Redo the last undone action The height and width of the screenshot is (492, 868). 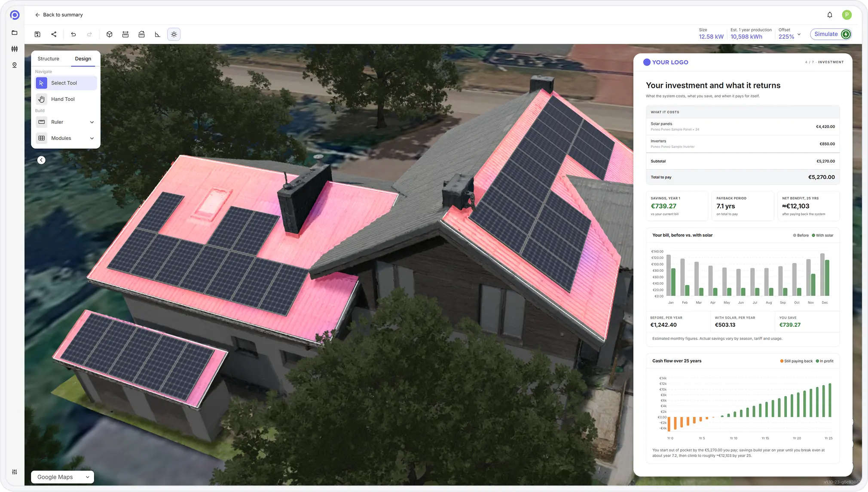tap(89, 34)
